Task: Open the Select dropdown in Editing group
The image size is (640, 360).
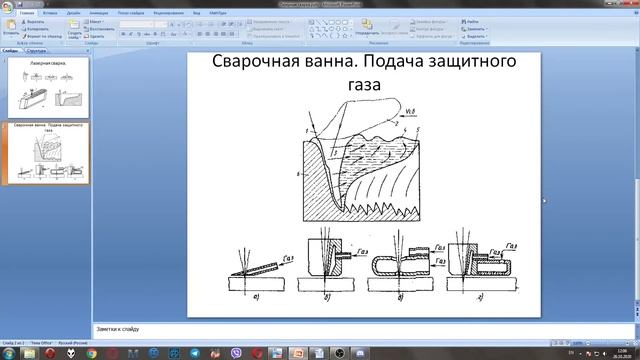Action: point(474,36)
